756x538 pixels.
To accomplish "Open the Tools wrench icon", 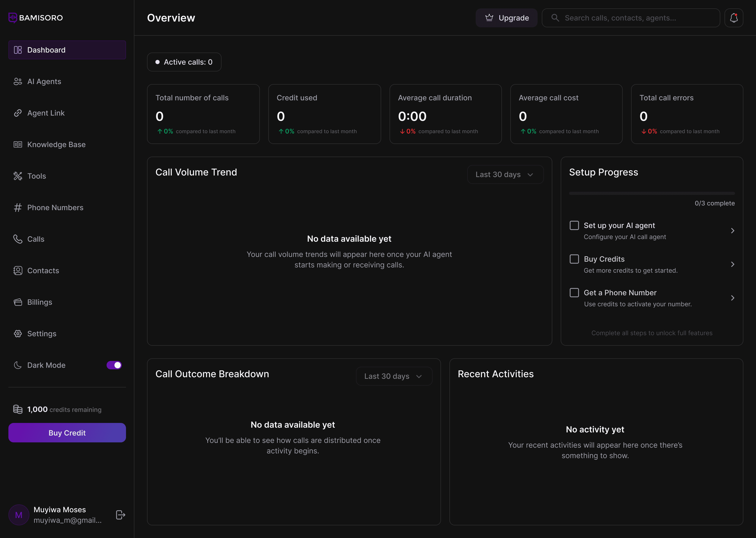I will pos(18,176).
